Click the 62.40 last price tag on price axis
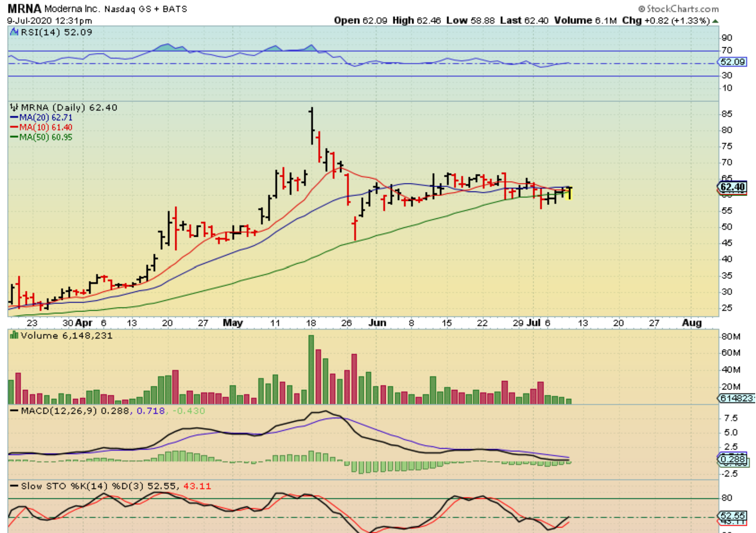 coord(732,187)
